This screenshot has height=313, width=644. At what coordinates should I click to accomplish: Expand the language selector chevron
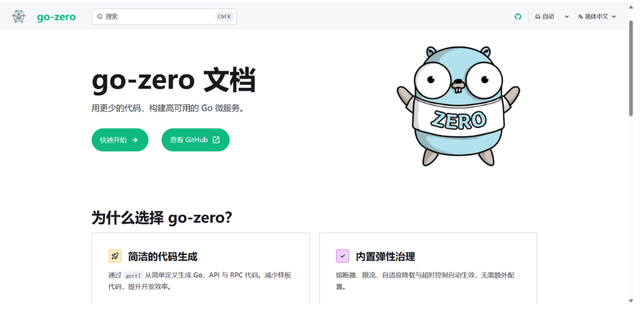tap(614, 17)
